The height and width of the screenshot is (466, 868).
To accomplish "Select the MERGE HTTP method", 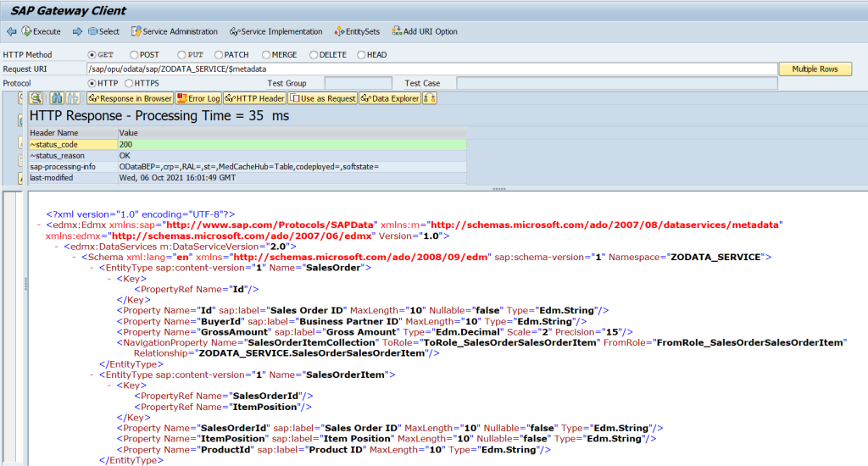I will (266, 55).
